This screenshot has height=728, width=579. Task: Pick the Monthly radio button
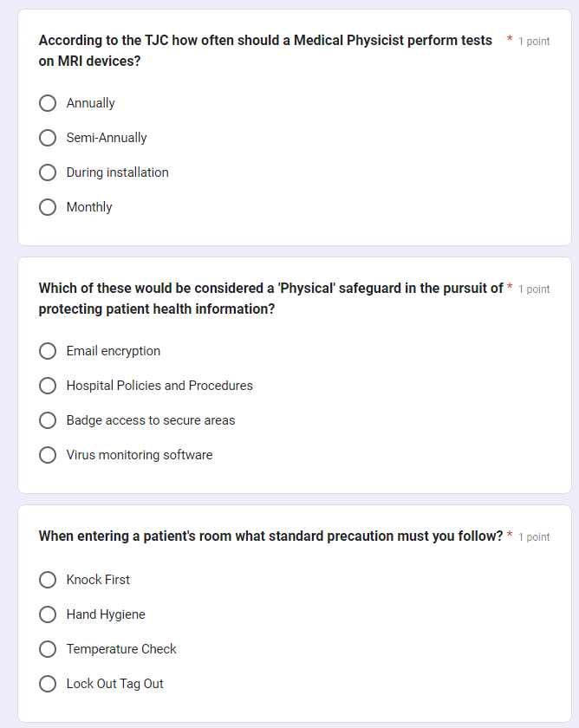click(x=49, y=207)
